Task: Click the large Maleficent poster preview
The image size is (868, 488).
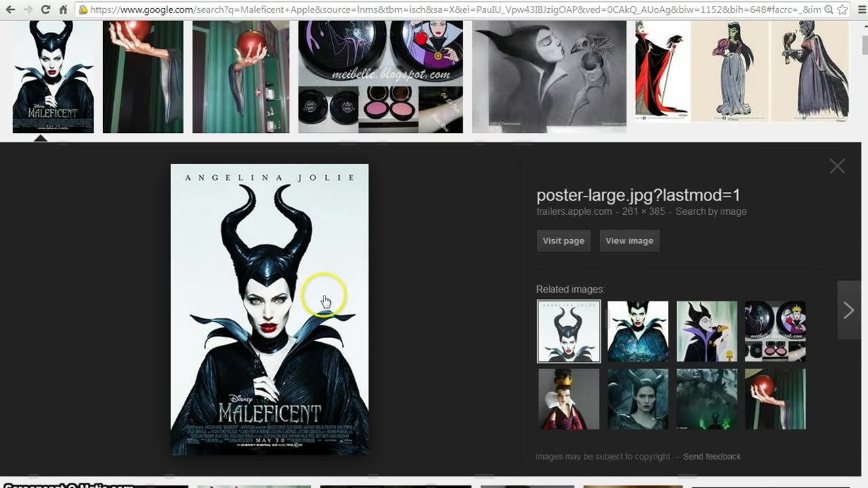Action: (x=269, y=309)
